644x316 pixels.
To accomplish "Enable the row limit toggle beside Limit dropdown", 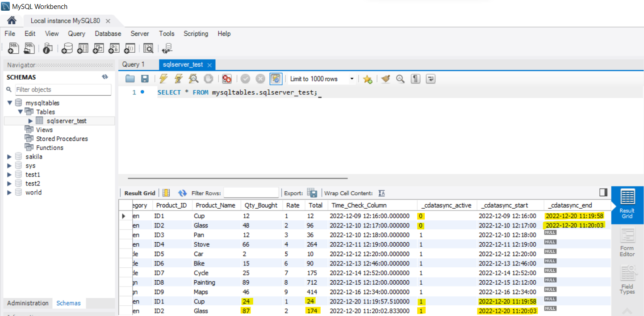I will click(276, 79).
